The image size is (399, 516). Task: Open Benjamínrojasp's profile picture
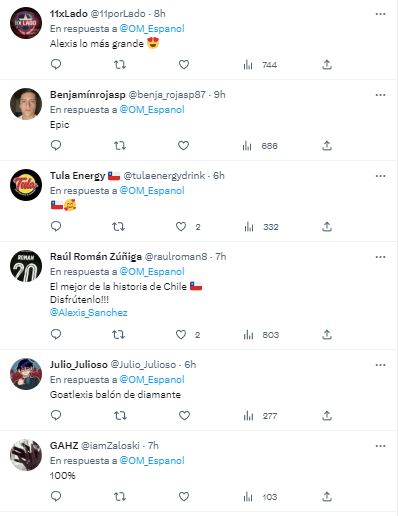[26, 104]
